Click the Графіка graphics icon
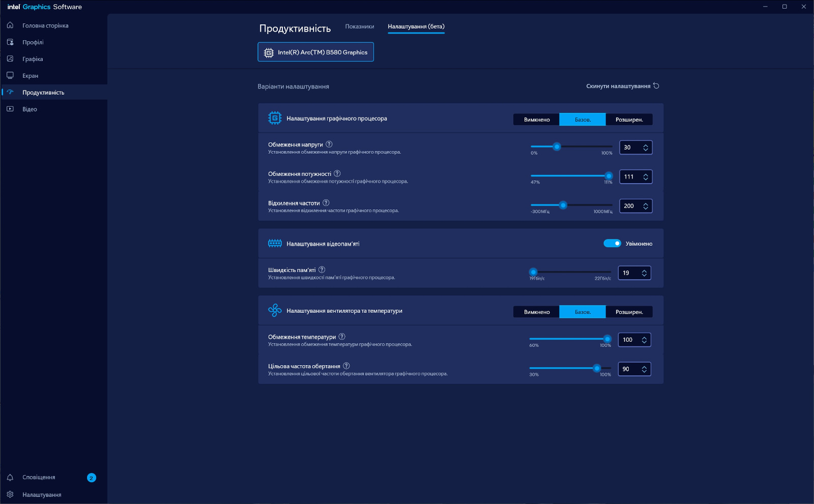Screen dimensions: 814x504 click(x=10, y=59)
